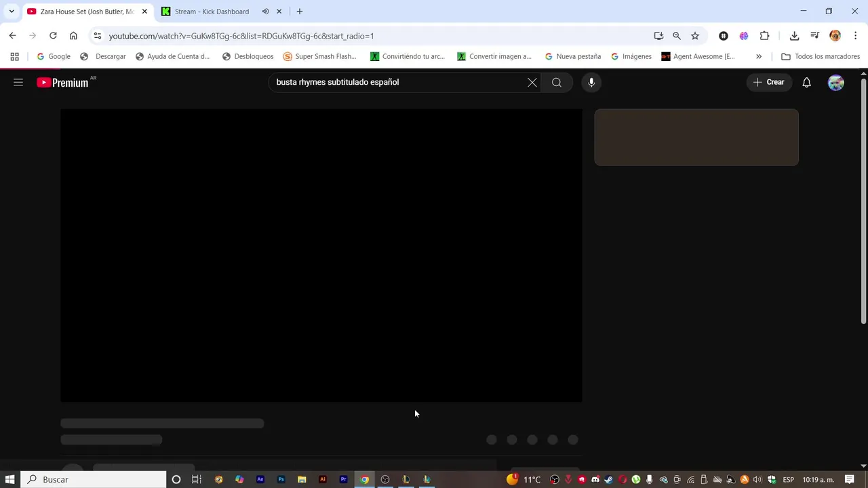Open the Descargar bookmark
Viewport: 868px width, 488px height.
(x=103, y=56)
